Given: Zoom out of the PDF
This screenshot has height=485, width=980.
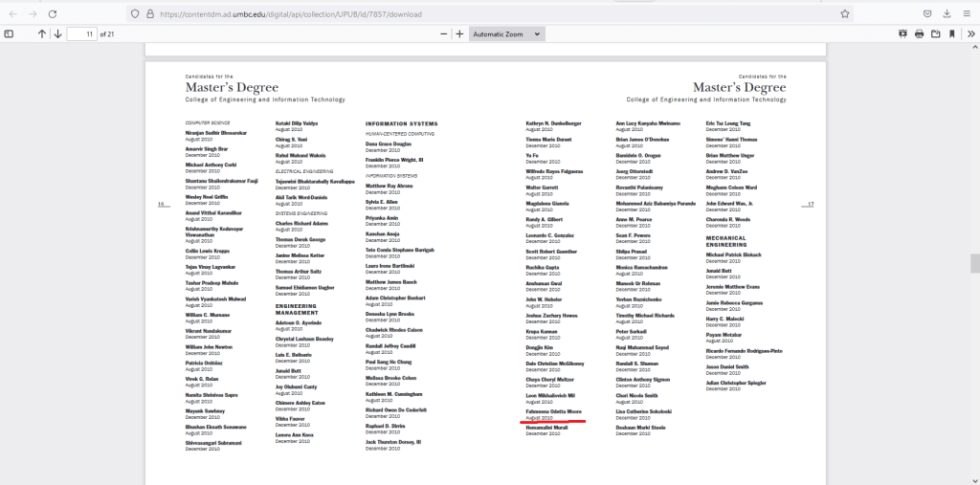Looking at the screenshot, I should click(443, 33).
